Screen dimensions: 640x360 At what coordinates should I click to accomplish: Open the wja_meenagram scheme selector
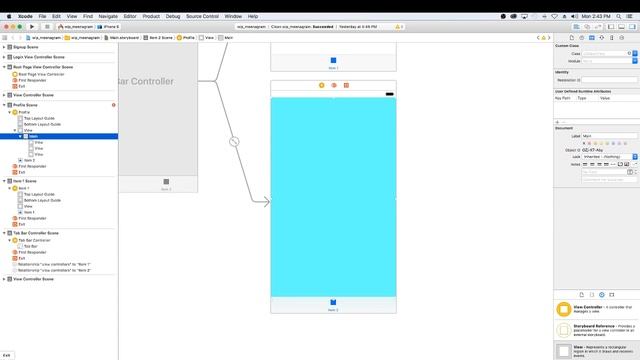pos(76,27)
